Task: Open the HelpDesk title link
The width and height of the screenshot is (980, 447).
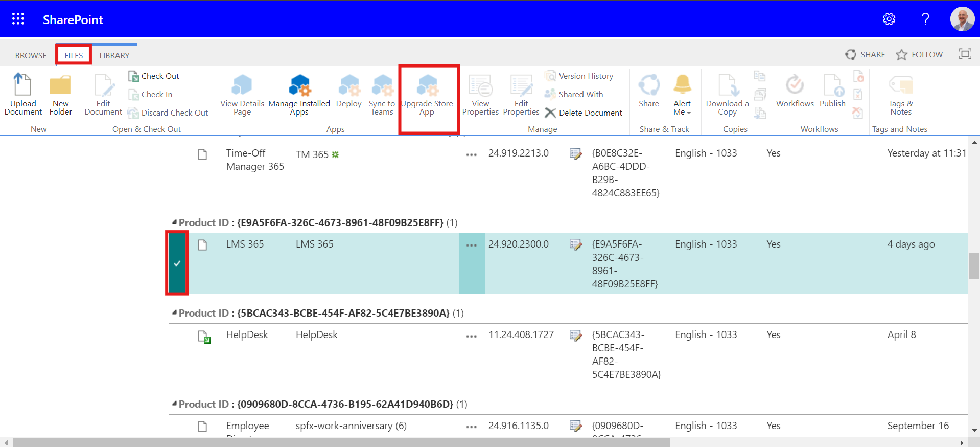Action: 247,335
